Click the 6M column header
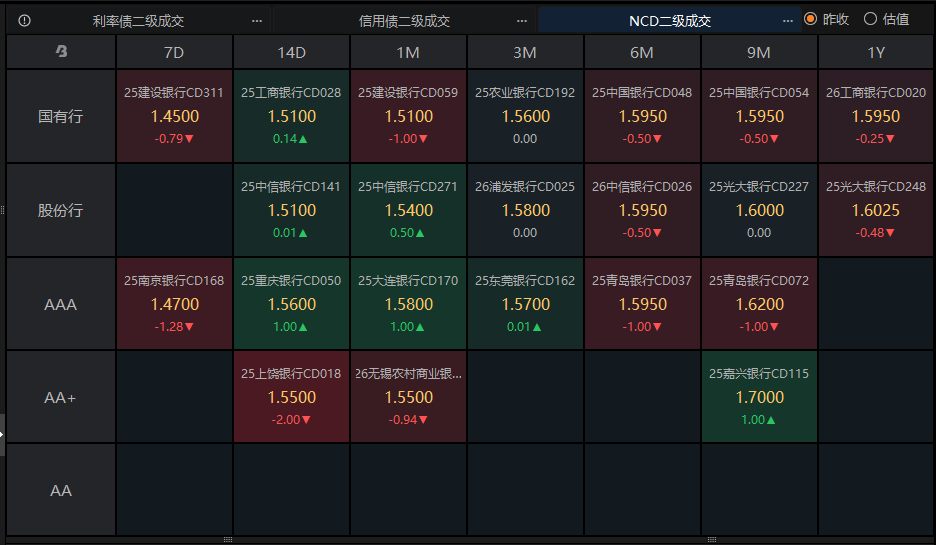This screenshot has height=545, width=936. click(642, 52)
